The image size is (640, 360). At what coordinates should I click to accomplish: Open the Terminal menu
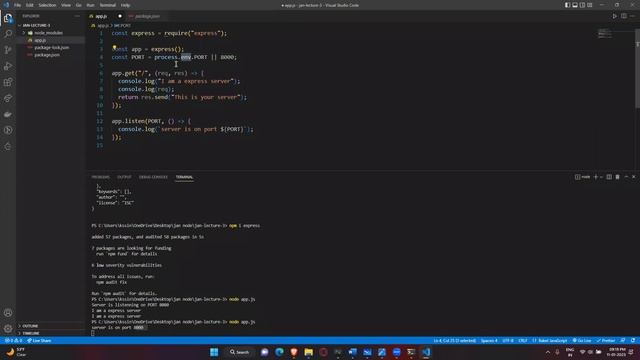(107, 5)
